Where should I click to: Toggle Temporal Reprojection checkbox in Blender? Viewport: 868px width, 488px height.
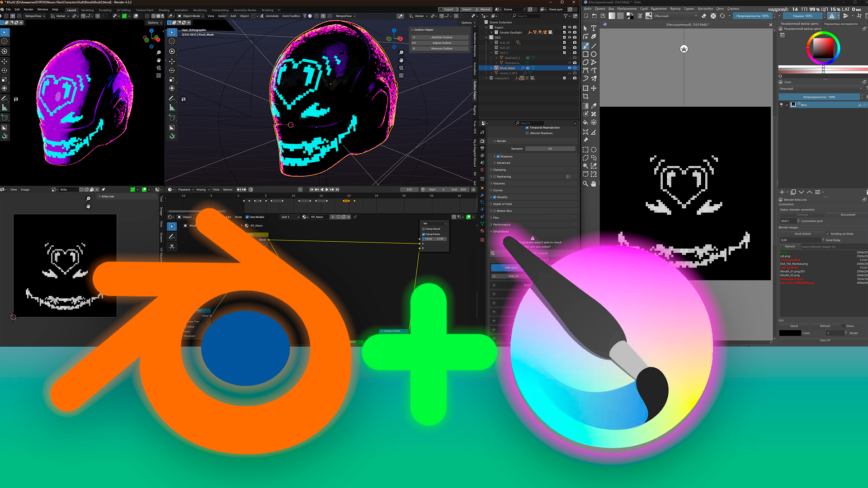527,127
